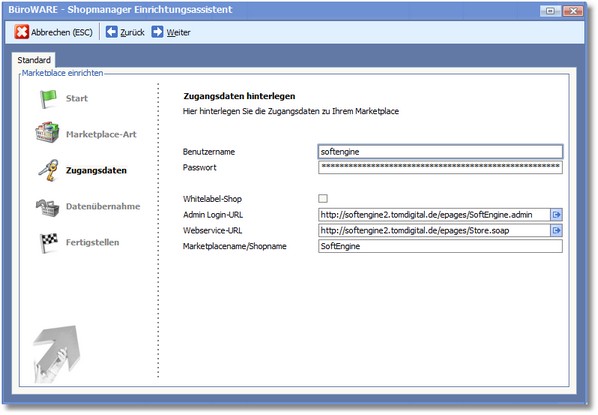Click the 'Benutzername' label text

[x=209, y=151]
